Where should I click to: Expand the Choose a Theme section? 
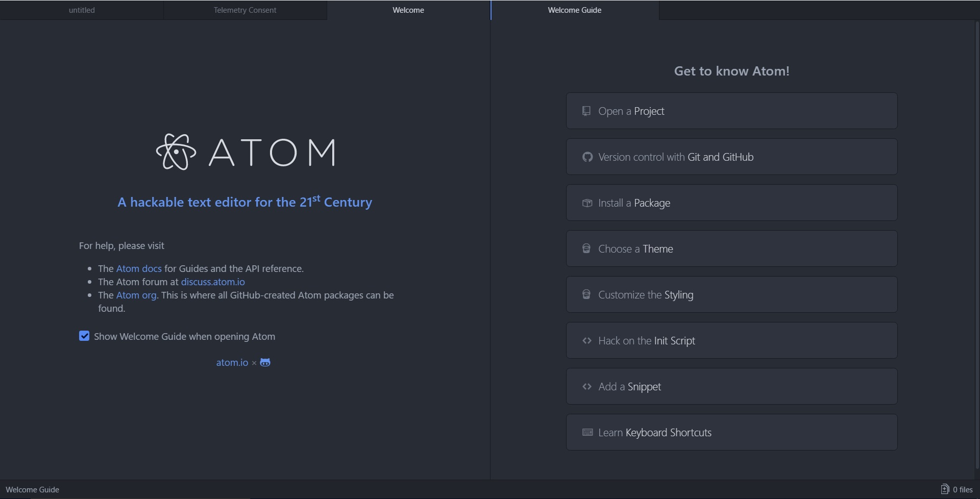[x=731, y=248]
